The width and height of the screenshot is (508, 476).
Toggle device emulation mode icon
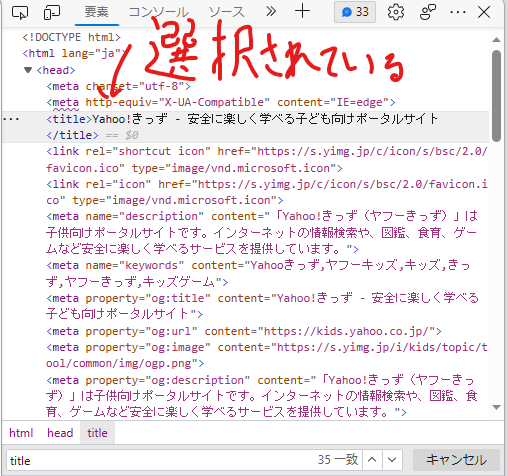coord(52,13)
